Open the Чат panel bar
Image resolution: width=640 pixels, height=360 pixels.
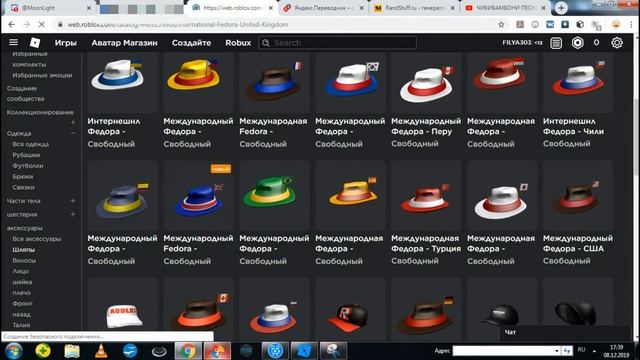click(565, 332)
